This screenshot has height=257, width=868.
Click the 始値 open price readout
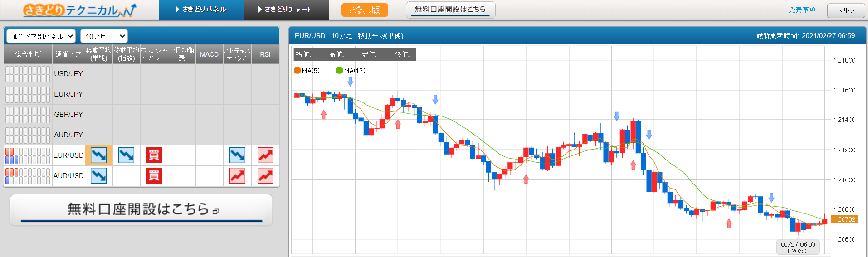click(x=306, y=54)
